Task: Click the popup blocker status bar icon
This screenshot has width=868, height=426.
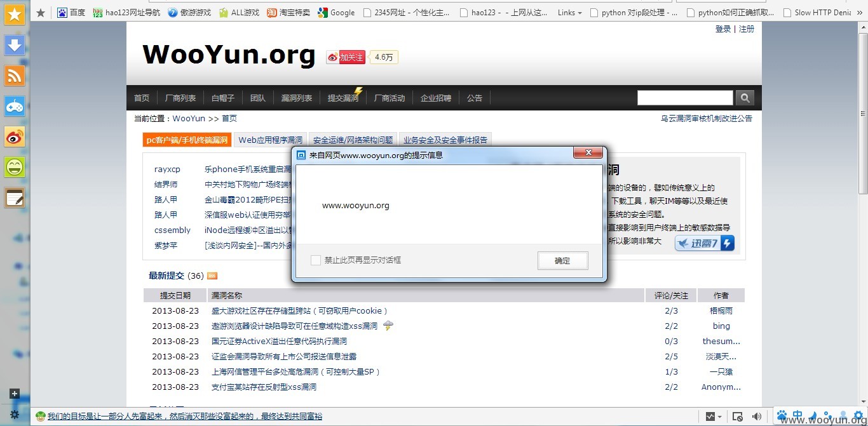Action: pos(738,416)
